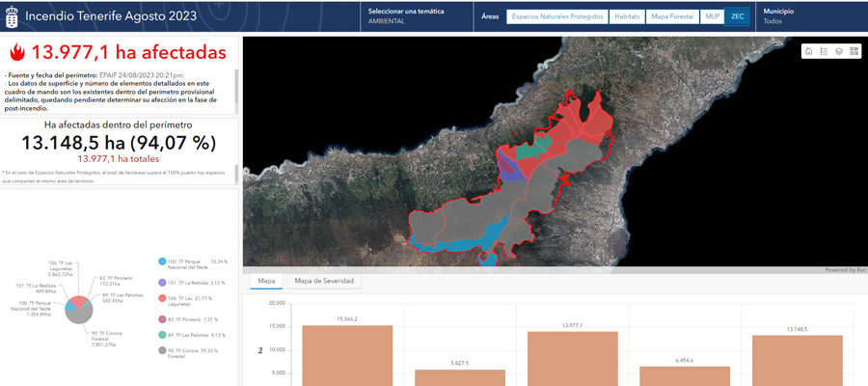
Task: Click the 13.977,1 bar in chart
Action: coord(572,359)
